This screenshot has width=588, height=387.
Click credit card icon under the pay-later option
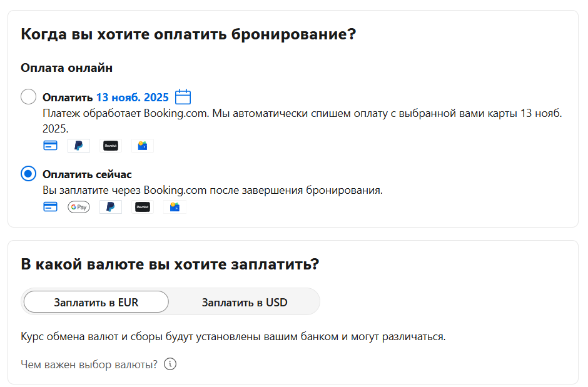pos(51,146)
